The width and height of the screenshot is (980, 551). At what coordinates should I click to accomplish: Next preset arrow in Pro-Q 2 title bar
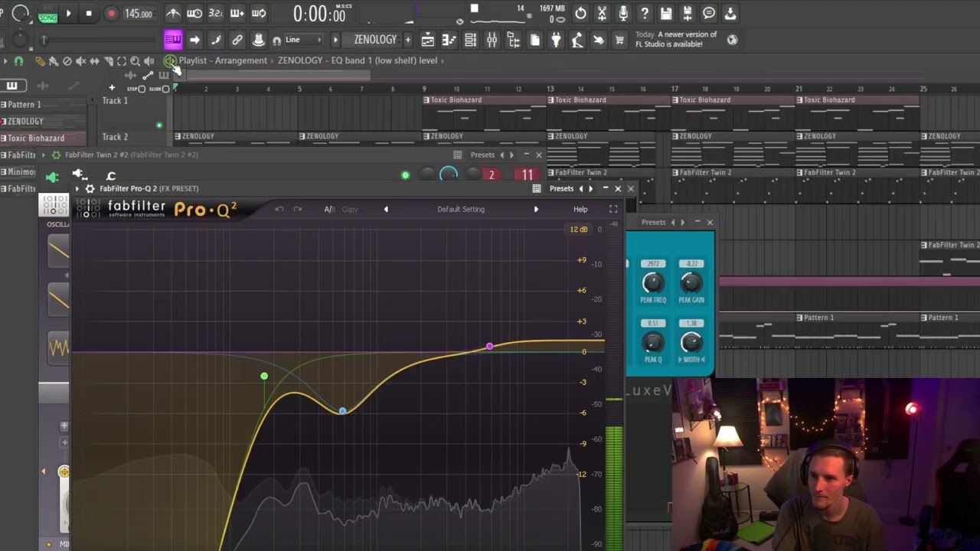[x=590, y=188]
